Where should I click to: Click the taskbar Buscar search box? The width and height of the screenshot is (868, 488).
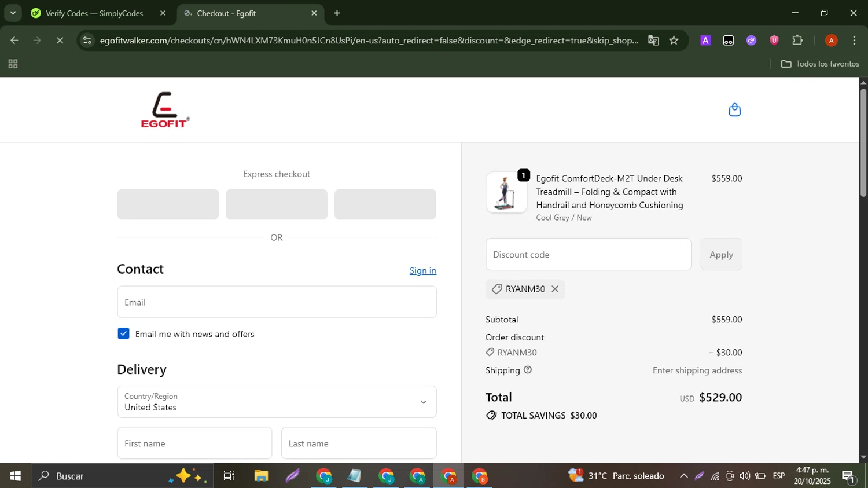point(122,476)
